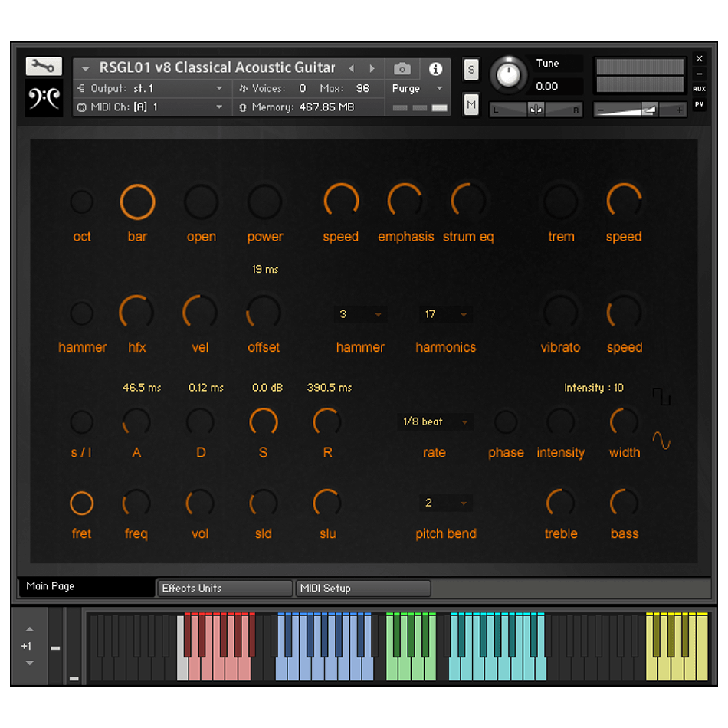
Task: Click the Tune knob
Action: pos(508,75)
